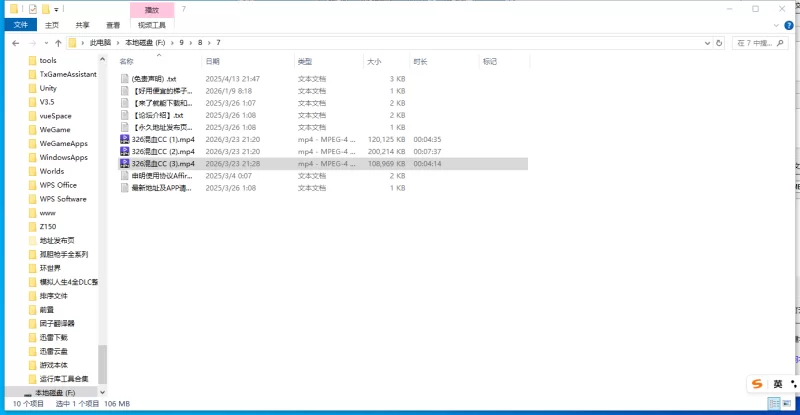Click the Forward navigation arrow
800x415 pixels.
click(x=33, y=43)
